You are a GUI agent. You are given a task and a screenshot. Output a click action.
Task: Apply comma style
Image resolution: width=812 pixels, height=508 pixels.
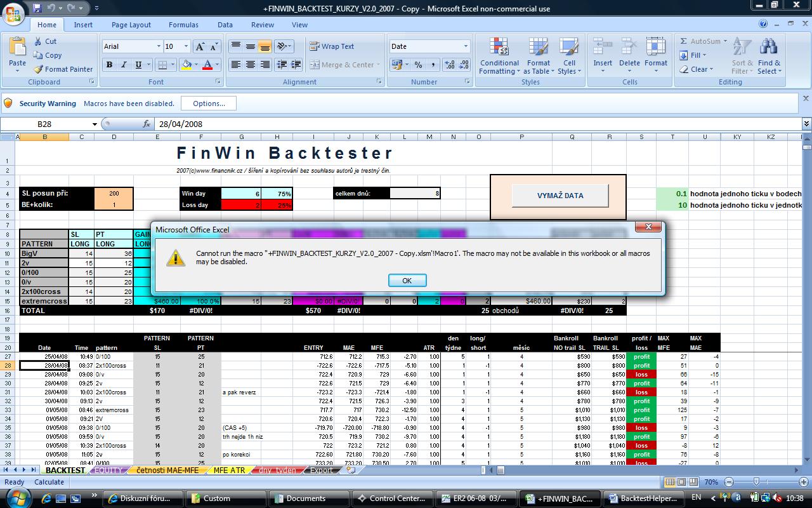point(433,65)
